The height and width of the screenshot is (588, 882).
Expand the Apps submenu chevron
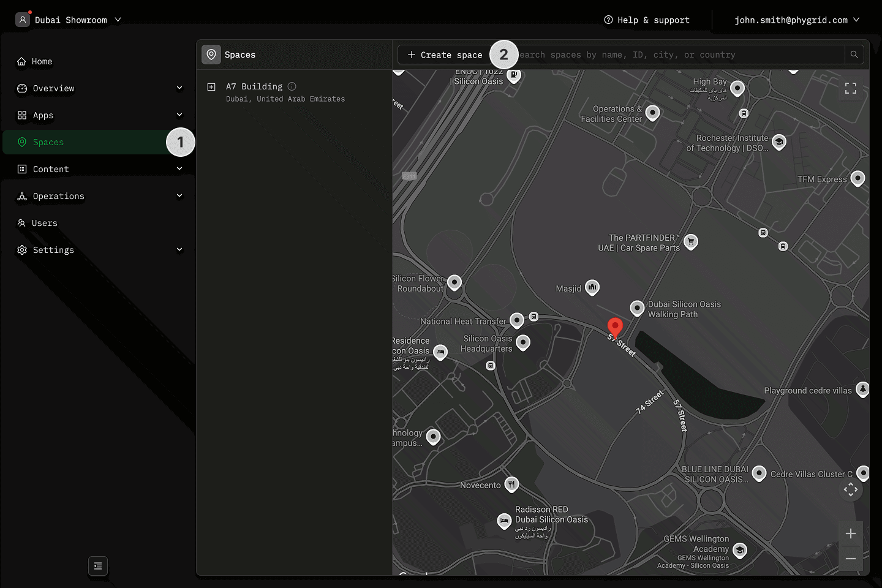pyautogui.click(x=179, y=115)
